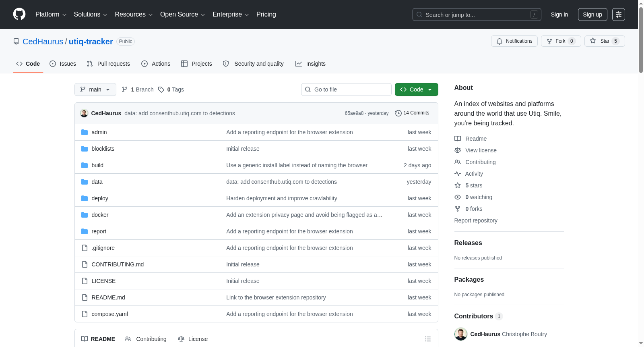Click the Notifications bell button
Viewport: 644px width, 347px height.
514,41
